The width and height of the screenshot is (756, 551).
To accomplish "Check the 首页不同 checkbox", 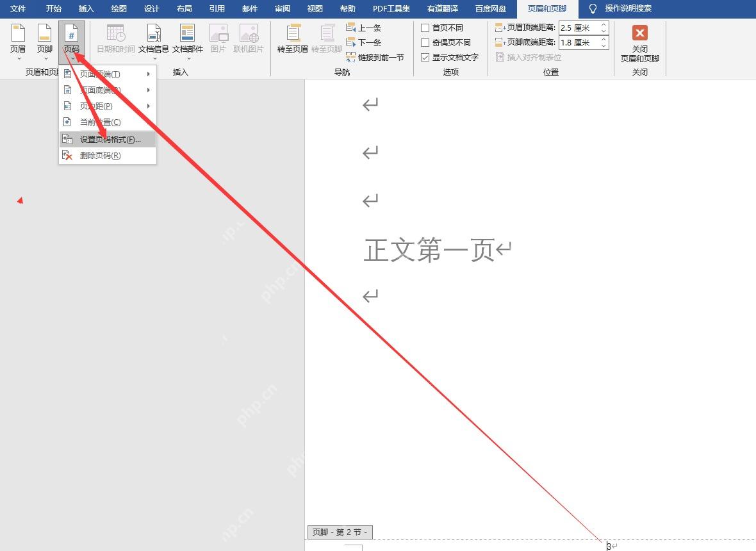I will tap(425, 28).
